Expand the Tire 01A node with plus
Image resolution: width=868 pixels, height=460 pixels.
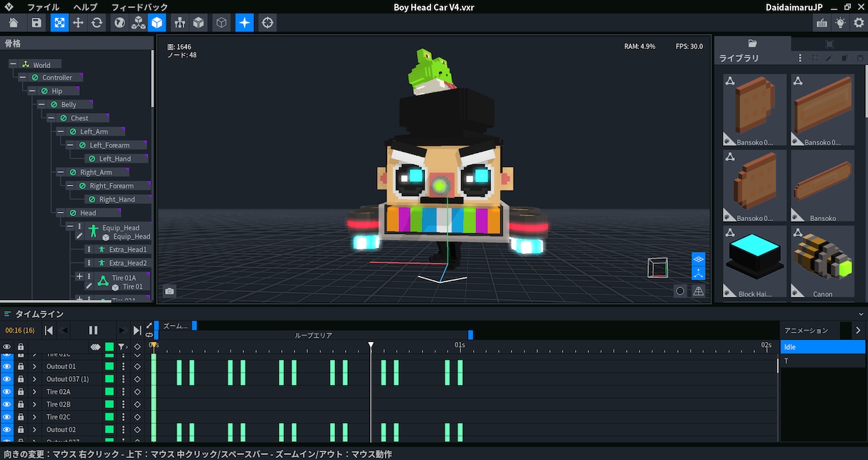[x=79, y=277]
